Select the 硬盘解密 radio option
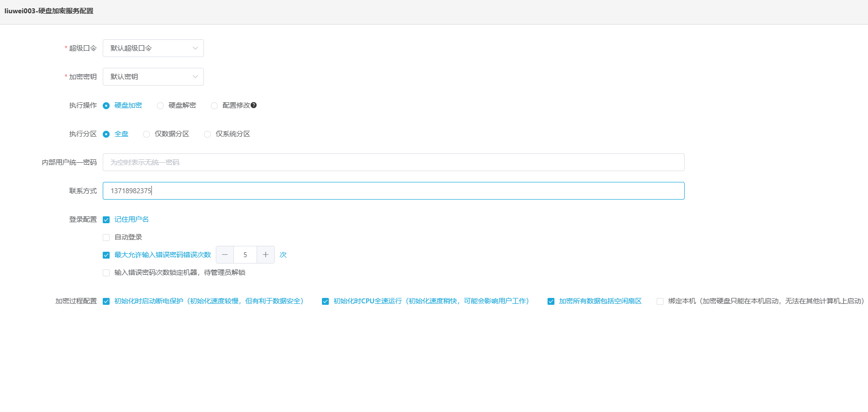The height and width of the screenshot is (412, 868). click(160, 106)
